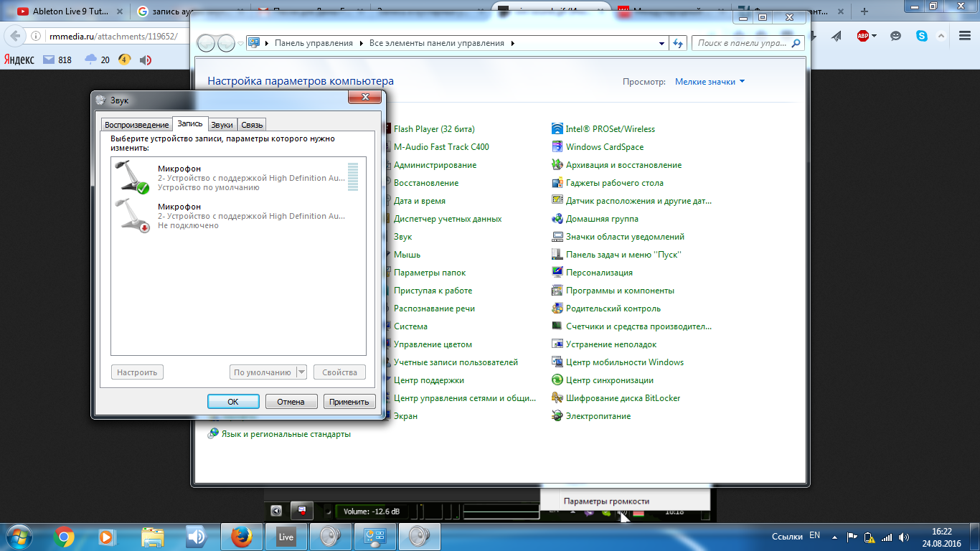Click the Центр синхронизации icon
Screen dimensions: 980x551
tap(557, 380)
